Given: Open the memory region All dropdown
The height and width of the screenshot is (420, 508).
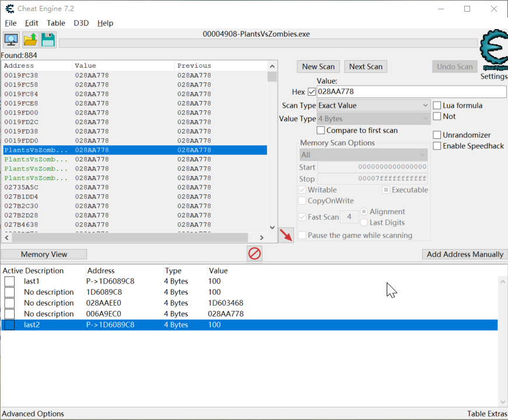Looking at the screenshot, I should (x=363, y=155).
